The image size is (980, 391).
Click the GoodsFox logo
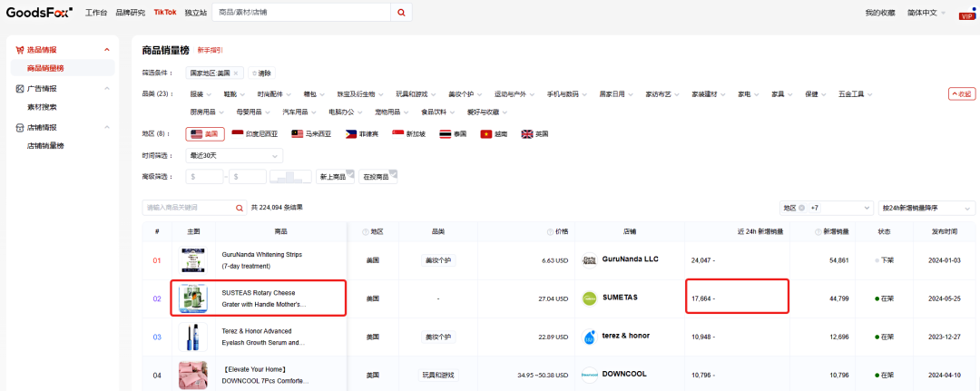tap(39, 12)
